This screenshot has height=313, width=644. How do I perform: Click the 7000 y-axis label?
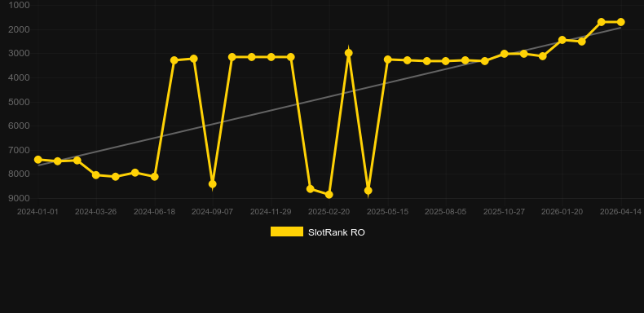point(19,150)
